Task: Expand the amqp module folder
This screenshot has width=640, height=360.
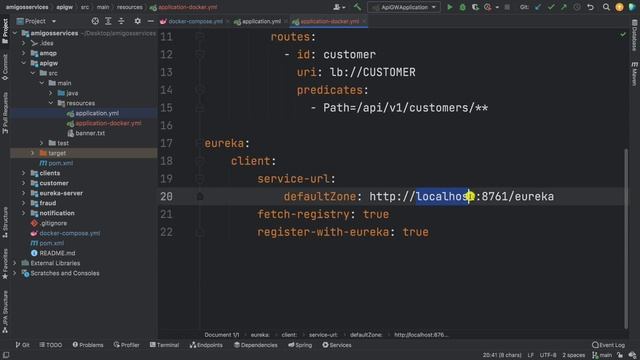Action: 24,53
